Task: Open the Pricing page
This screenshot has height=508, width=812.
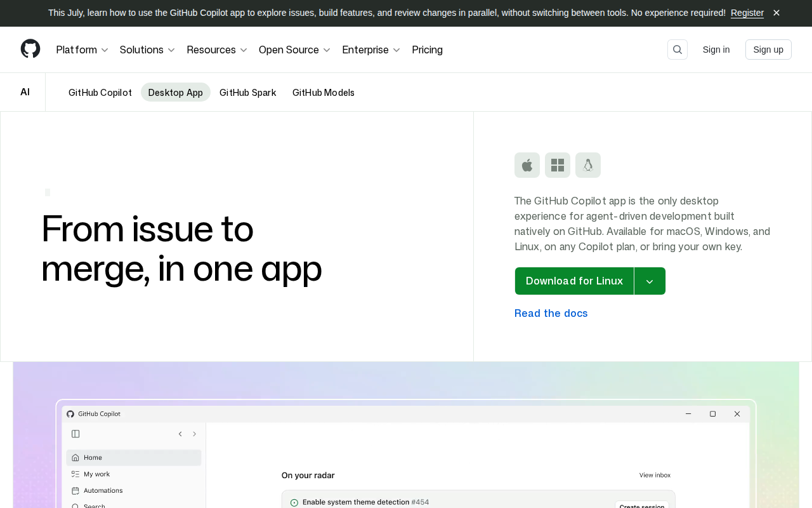Action: pos(428,50)
